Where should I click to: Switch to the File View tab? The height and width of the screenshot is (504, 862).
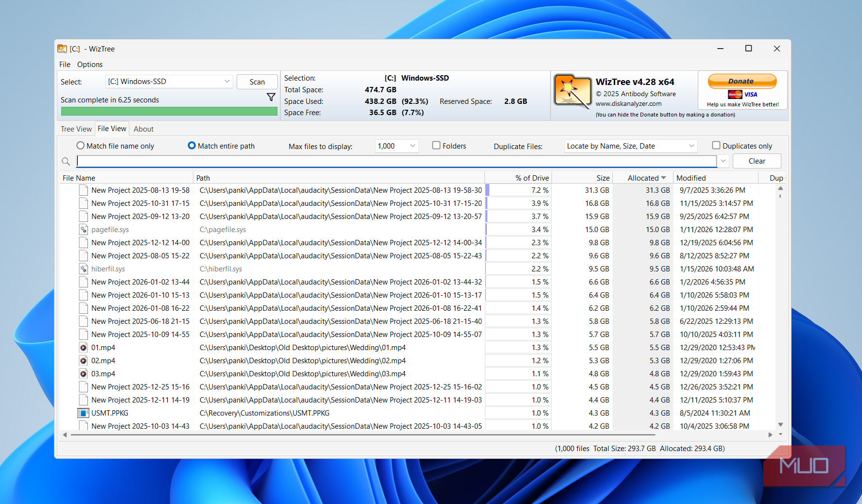point(112,129)
